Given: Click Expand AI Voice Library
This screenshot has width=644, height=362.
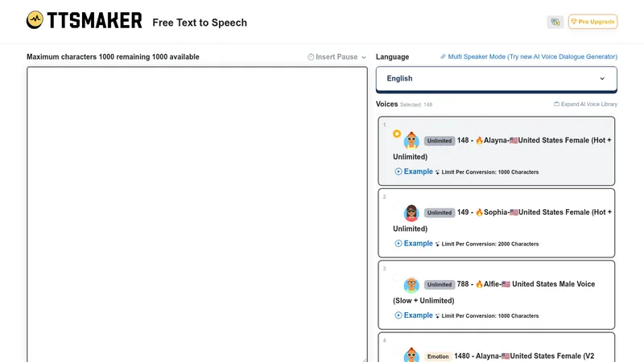Looking at the screenshot, I should coord(589,105).
